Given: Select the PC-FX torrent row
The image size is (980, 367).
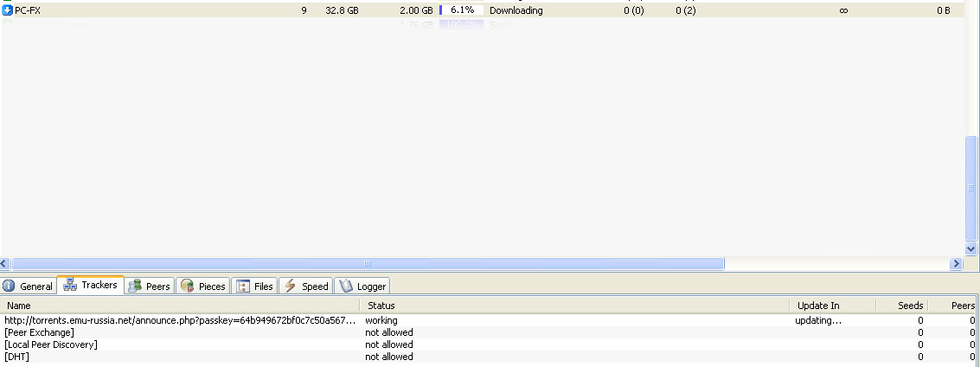Looking at the screenshot, I should click(x=173, y=10).
